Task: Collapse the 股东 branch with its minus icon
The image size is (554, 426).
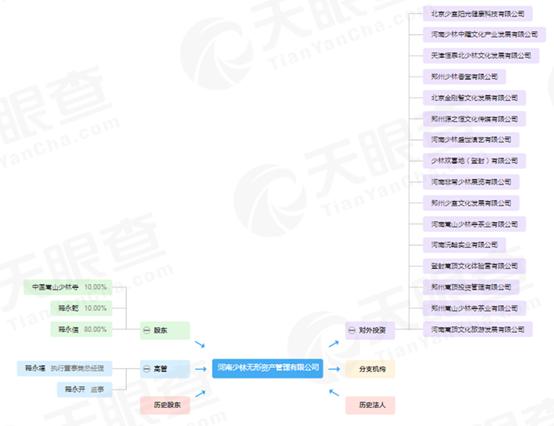Action: pyautogui.click(x=147, y=330)
